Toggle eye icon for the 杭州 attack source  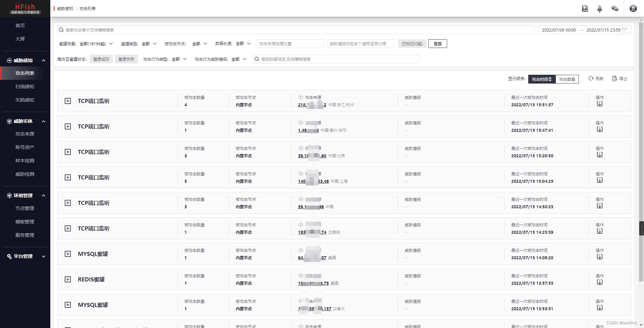[x=301, y=97]
